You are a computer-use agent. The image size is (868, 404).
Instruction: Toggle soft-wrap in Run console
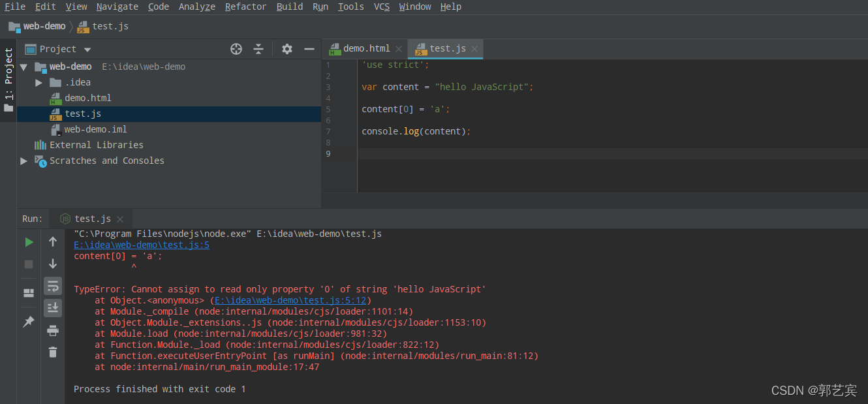click(x=53, y=286)
